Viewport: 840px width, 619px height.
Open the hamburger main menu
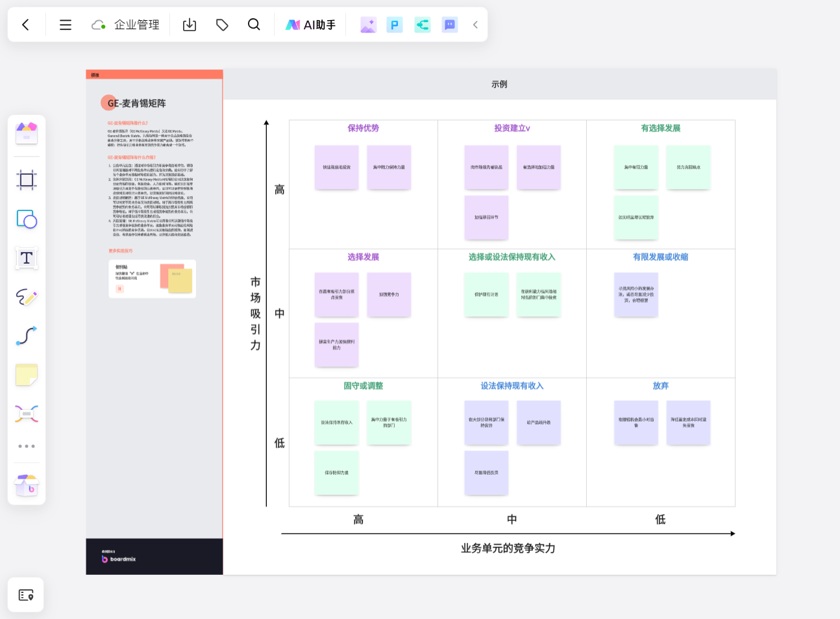click(x=66, y=25)
